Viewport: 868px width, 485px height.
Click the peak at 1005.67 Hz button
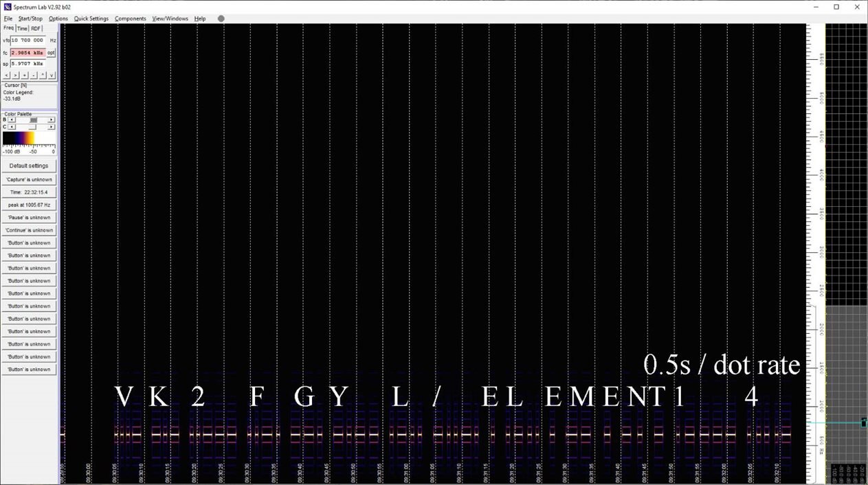(x=29, y=205)
